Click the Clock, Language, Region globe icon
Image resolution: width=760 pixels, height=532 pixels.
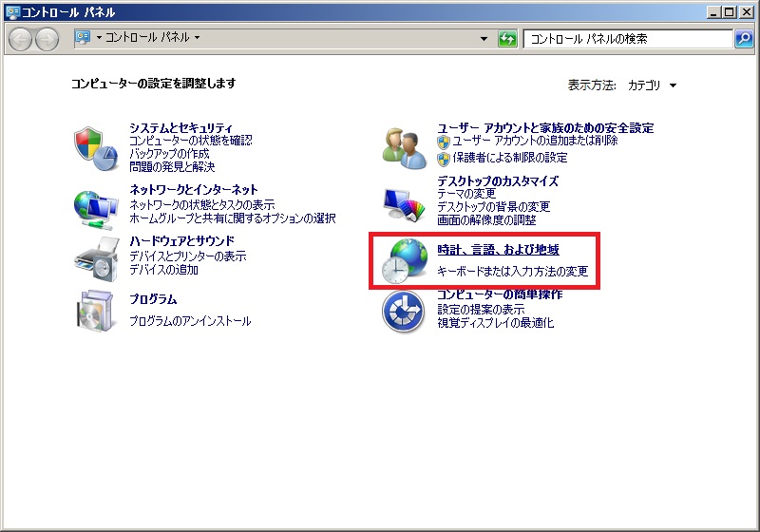coord(403,261)
